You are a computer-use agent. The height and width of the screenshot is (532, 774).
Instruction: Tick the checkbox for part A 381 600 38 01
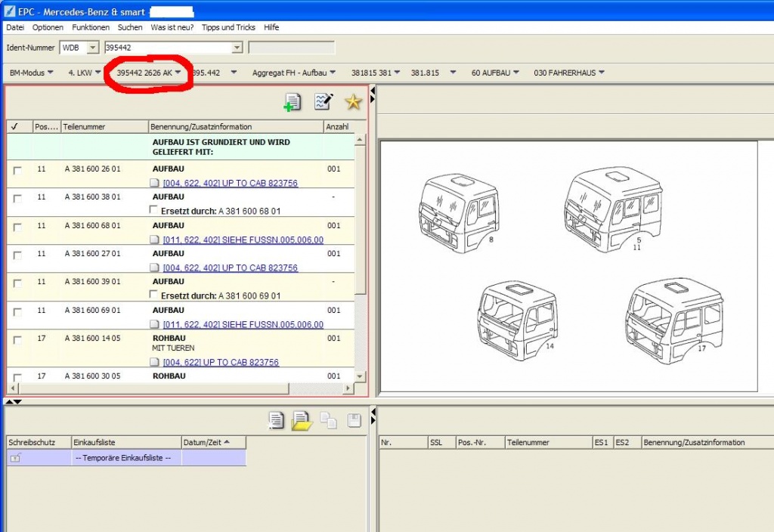tap(18, 199)
